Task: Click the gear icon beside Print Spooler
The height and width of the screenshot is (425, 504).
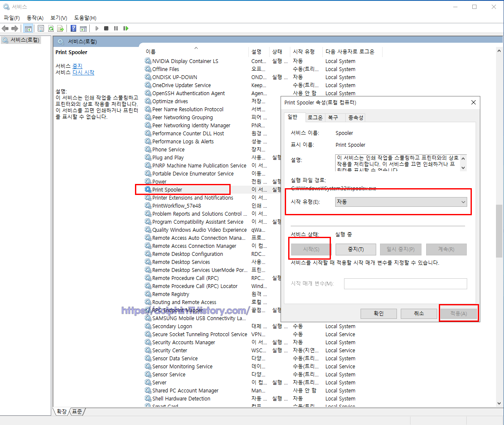Action: (148, 189)
